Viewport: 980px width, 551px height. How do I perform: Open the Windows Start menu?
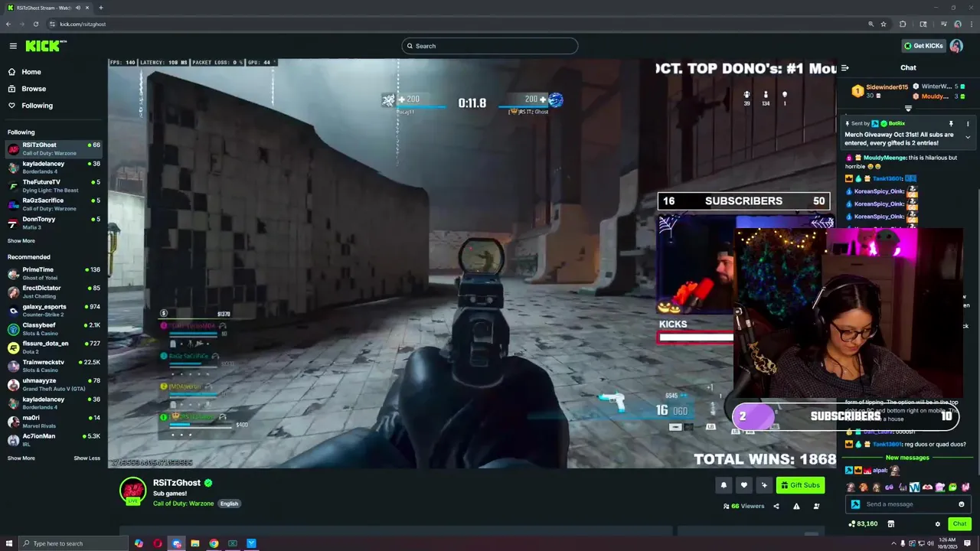click(9, 543)
